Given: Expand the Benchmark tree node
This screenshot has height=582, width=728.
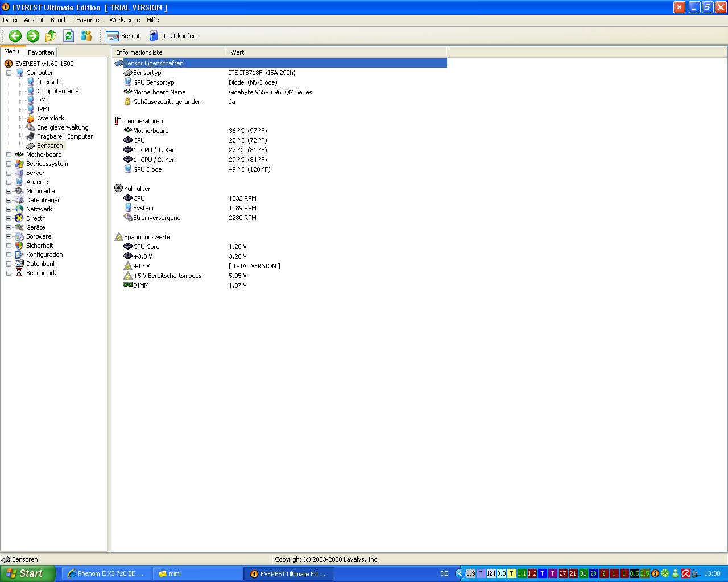Looking at the screenshot, I should (x=9, y=273).
